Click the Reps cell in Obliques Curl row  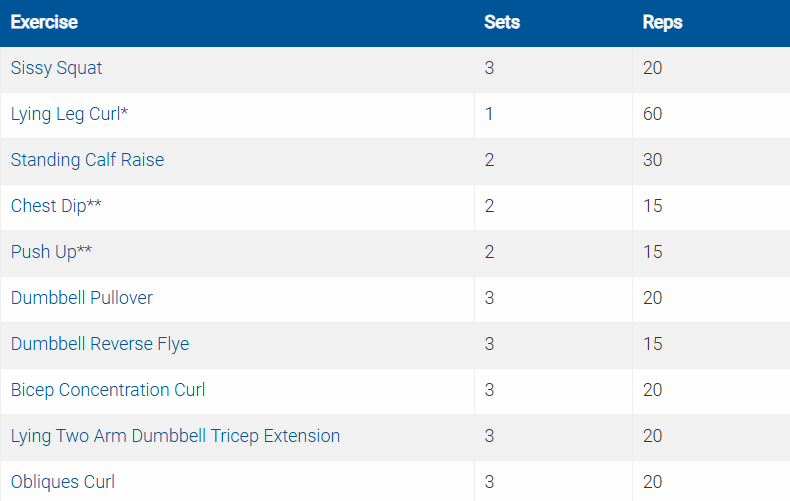click(653, 482)
